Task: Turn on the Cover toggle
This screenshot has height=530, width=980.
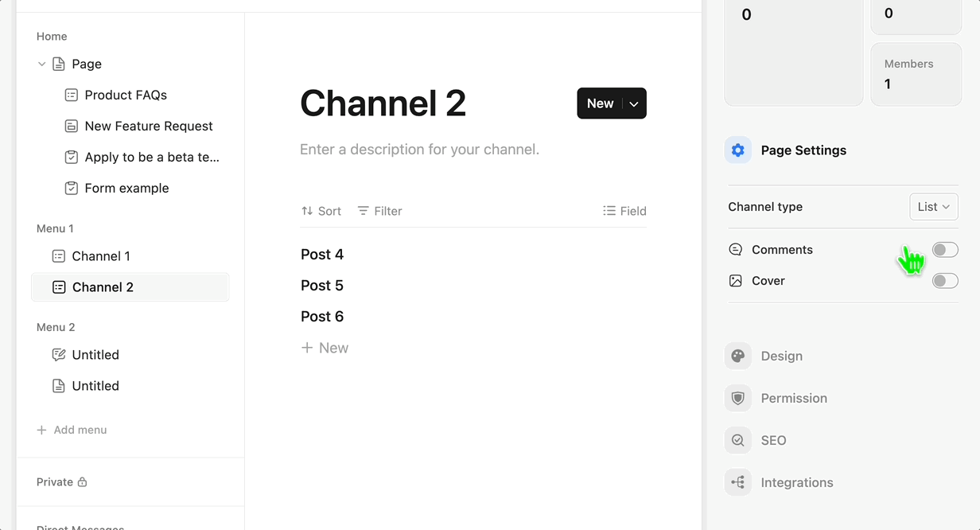Action: (944, 281)
